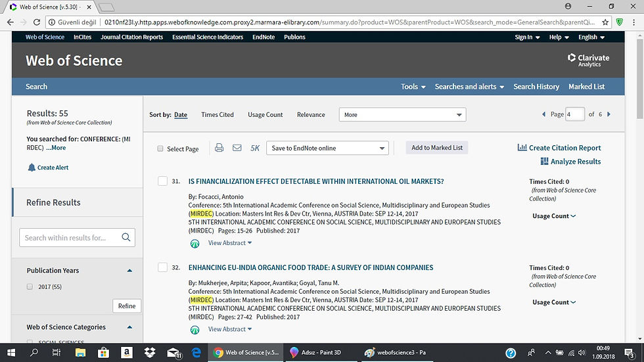The width and height of the screenshot is (644, 362).
Task: Go back in the browser
Action: 11,22
